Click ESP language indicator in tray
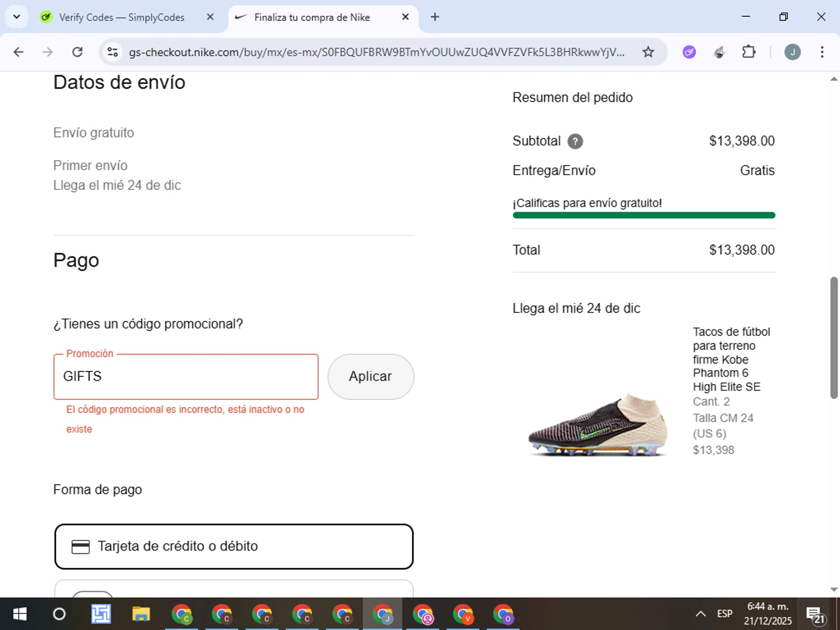The width and height of the screenshot is (840, 630). click(x=725, y=614)
